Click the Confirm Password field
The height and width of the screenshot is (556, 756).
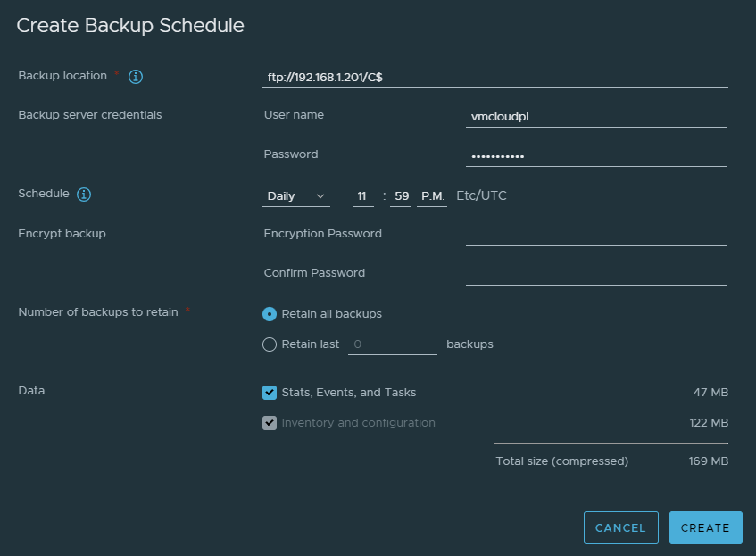tap(595, 274)
